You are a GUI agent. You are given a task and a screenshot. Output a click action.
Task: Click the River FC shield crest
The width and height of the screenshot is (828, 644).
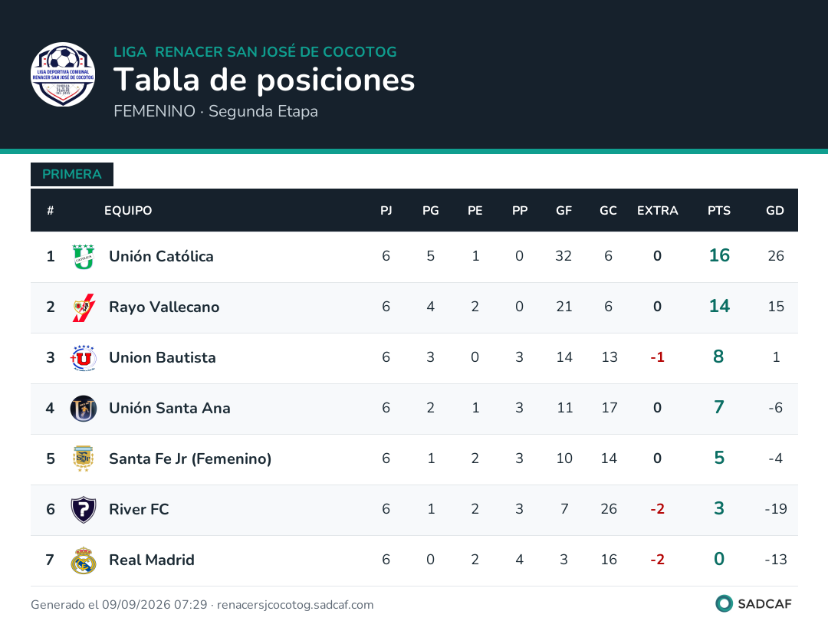(84, 509)
